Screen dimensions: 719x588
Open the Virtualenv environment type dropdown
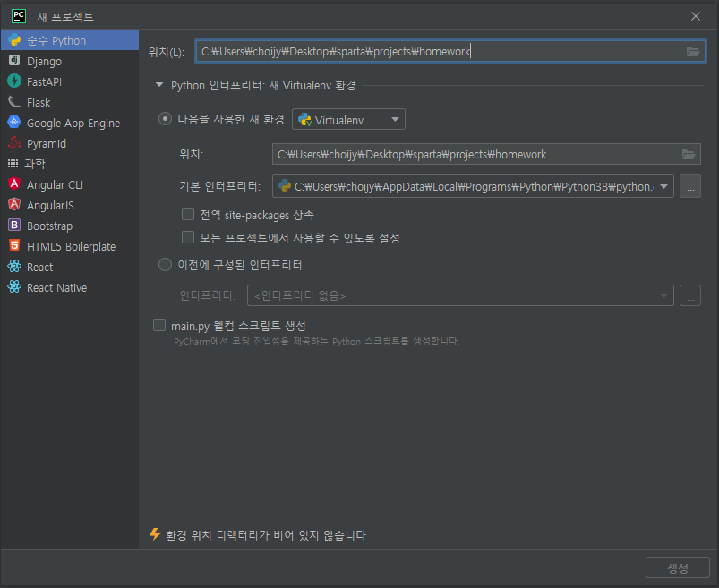coord(348,120)
